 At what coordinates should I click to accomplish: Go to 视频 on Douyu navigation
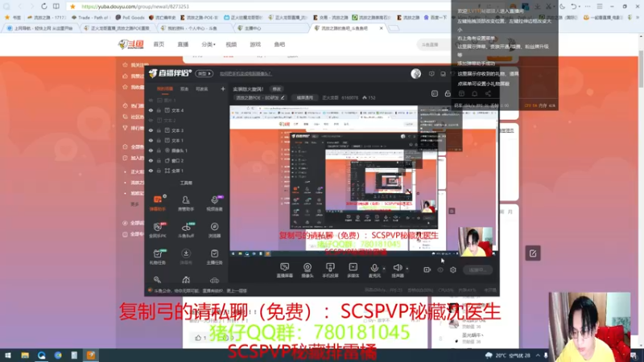231,44
